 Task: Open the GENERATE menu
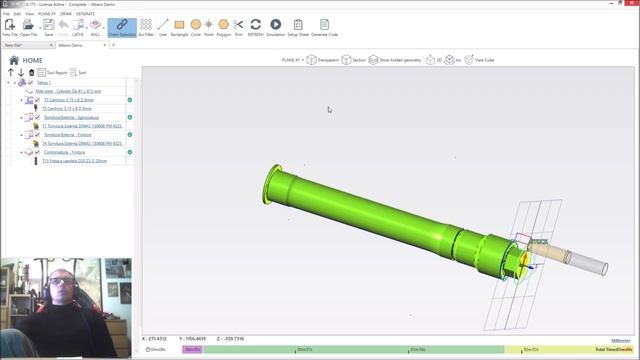click(x=85, y=14)
